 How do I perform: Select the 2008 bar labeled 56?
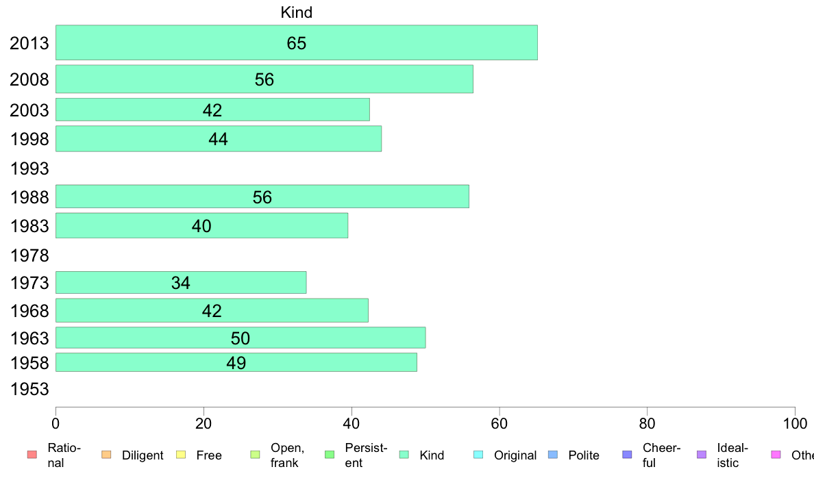pos(264,79)
